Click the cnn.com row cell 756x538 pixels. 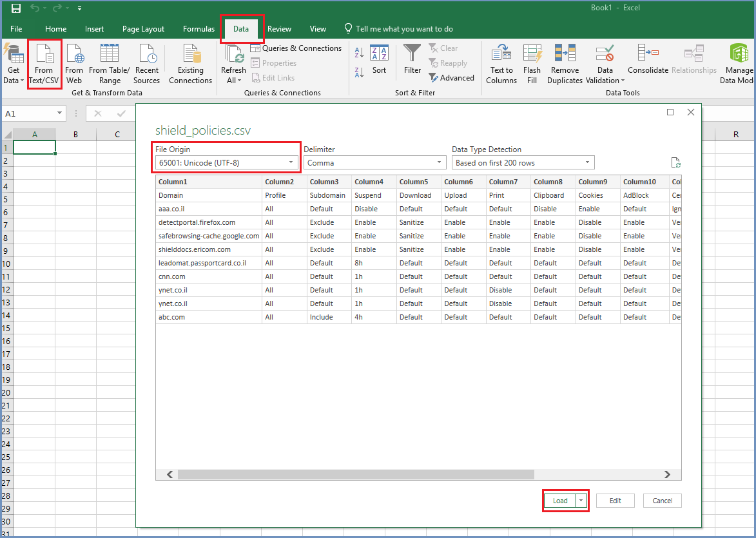[x=209, y=276]
